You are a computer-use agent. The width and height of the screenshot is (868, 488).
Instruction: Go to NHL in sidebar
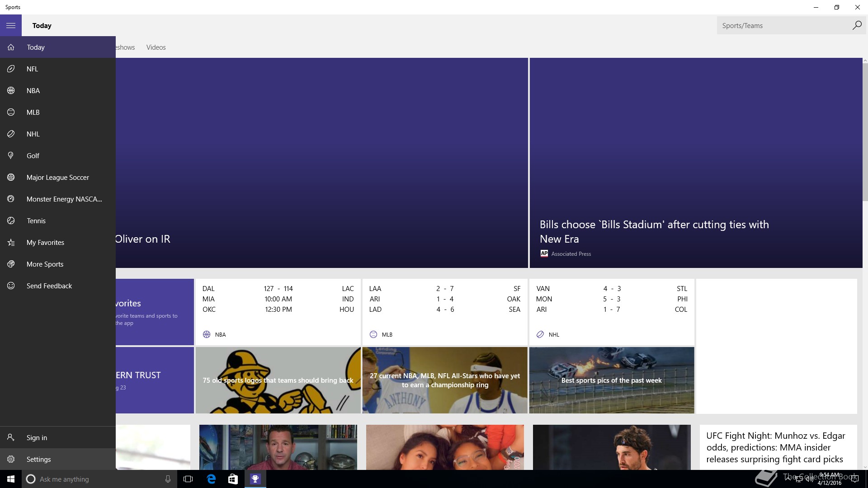click(58, 134)
